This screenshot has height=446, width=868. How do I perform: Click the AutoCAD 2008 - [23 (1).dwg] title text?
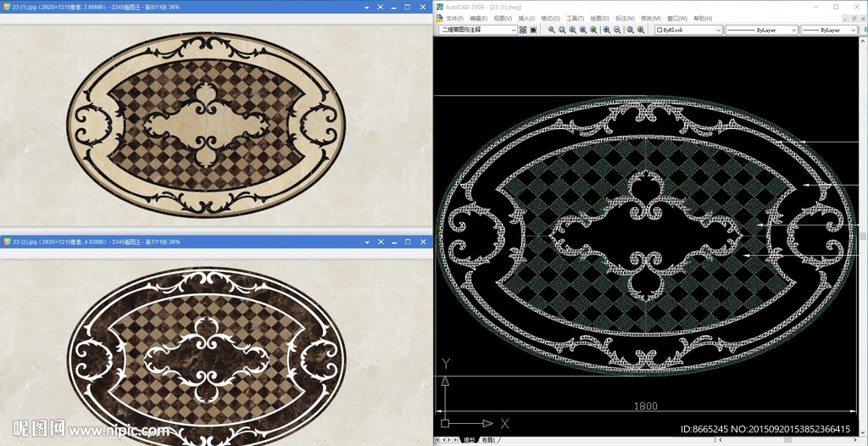point(484,7)
